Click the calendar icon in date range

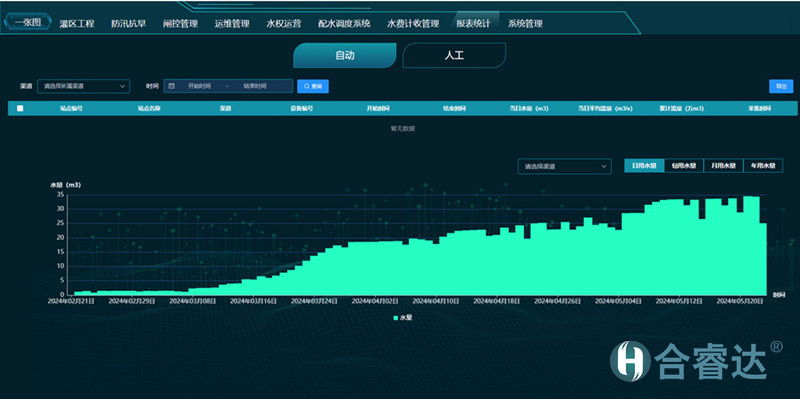[x=171, y=86]
